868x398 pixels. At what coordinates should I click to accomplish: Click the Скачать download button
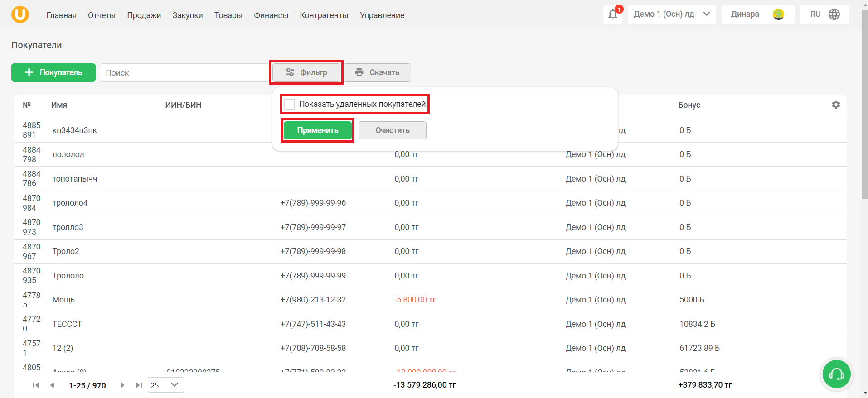tap(378, 72)
